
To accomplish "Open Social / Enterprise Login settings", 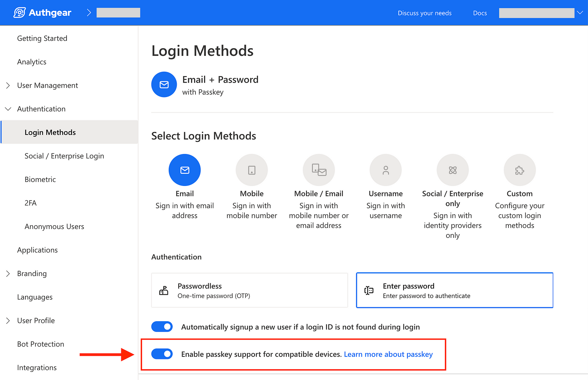I will [x=64, y=156].
